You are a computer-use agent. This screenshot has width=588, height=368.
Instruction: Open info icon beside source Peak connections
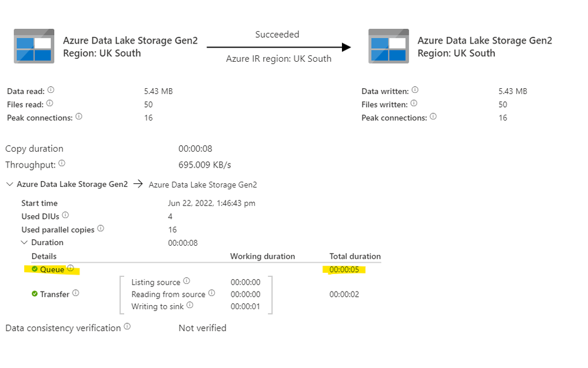point(79,116)
